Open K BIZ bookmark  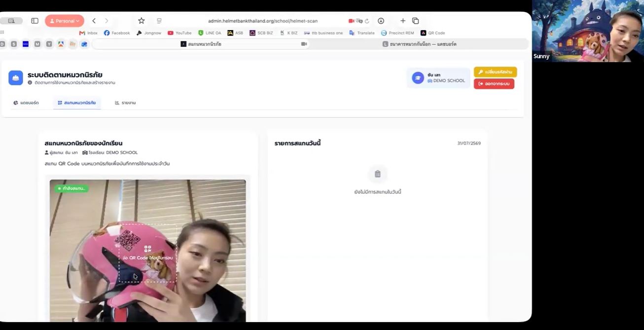tap(289, 33)
